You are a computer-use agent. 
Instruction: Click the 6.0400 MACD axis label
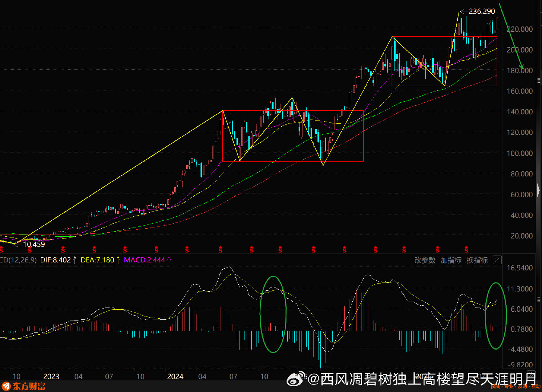pyautogui.click(x=522, y=309)
